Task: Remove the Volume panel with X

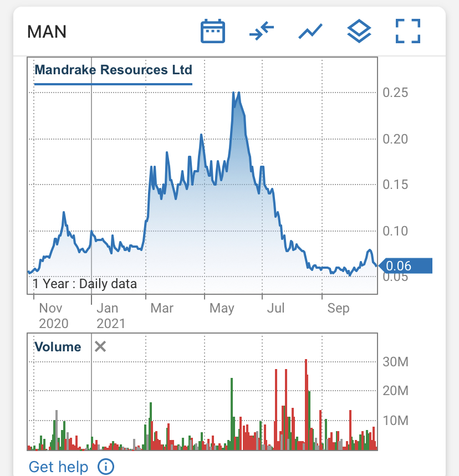Action: (x=100, y=346)
